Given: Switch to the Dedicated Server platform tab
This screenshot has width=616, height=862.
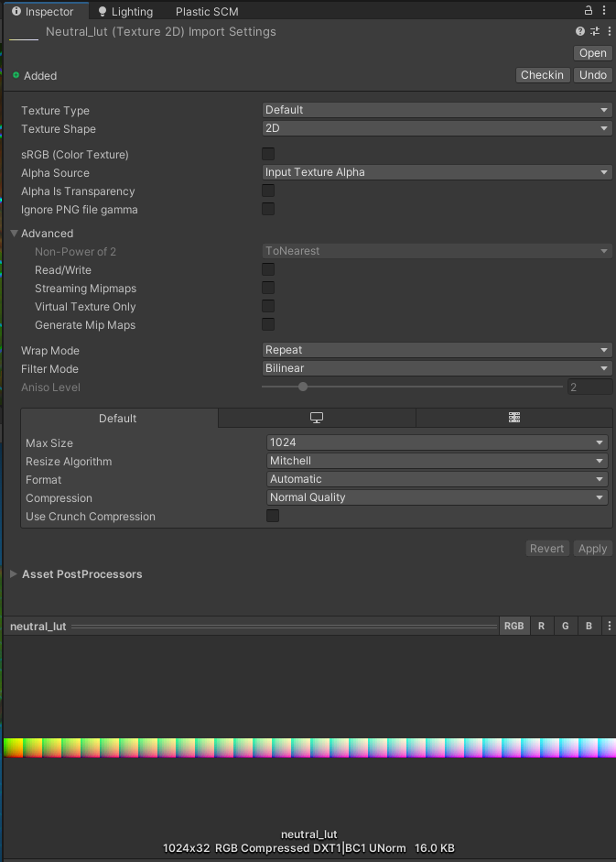Looking at the screenshot, I should 513,418.
